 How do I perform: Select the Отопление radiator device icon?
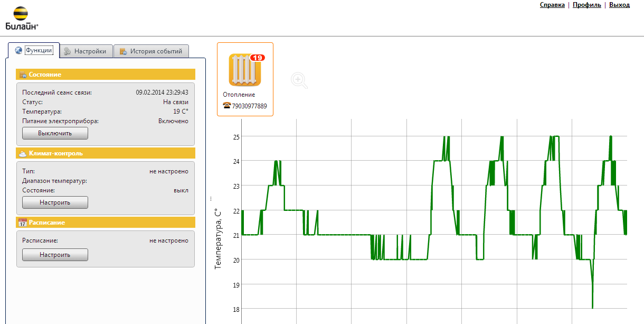245,70
